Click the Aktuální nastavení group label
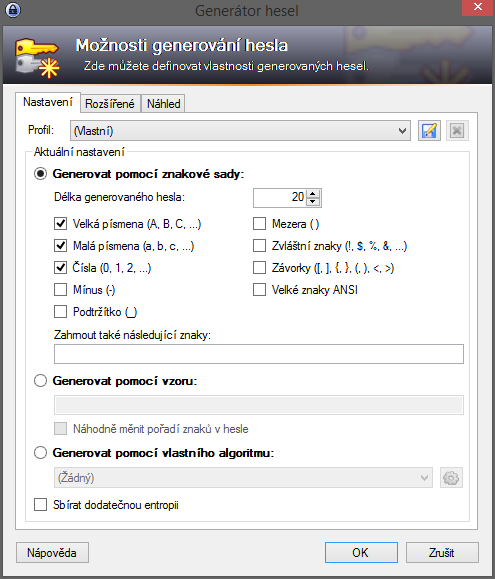The height and width of the screenshot is (579, 495). pyautogui.click(x=79, y=152)
